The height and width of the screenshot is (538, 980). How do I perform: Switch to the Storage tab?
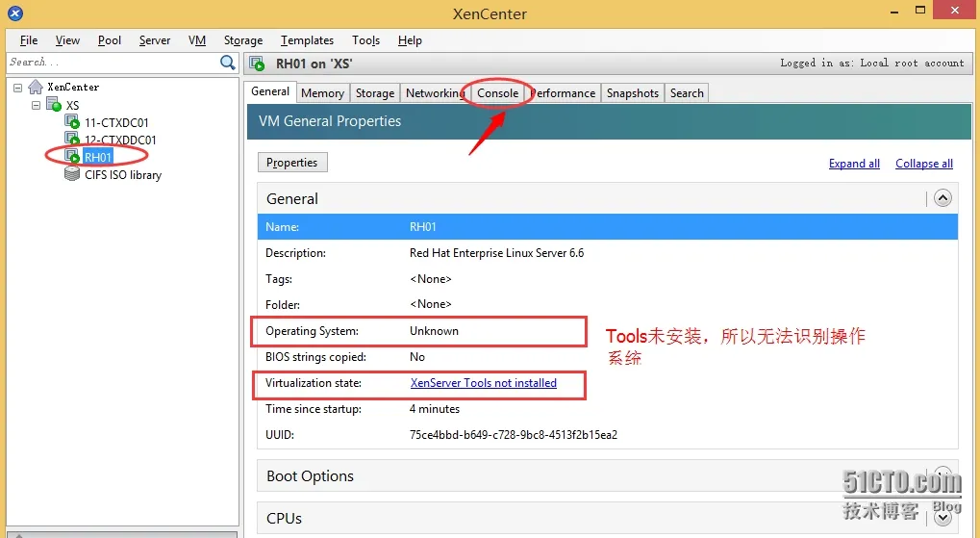click(375, 93)
